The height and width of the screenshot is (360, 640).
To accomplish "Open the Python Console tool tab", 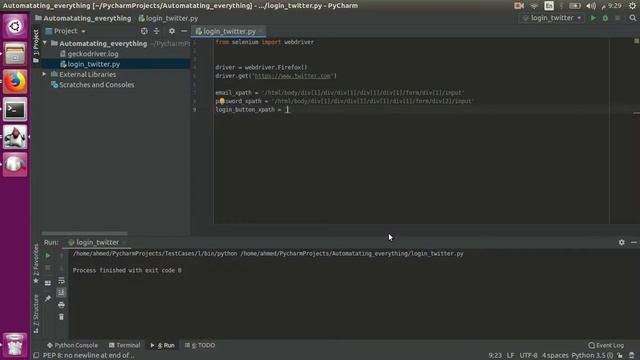I will pos(72,345).
